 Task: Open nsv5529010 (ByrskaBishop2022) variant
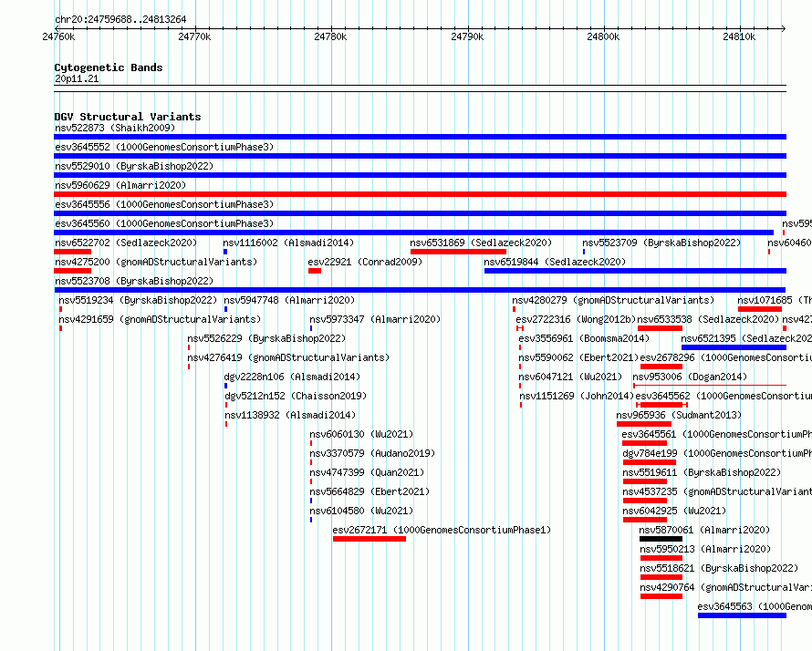point(134,166)
